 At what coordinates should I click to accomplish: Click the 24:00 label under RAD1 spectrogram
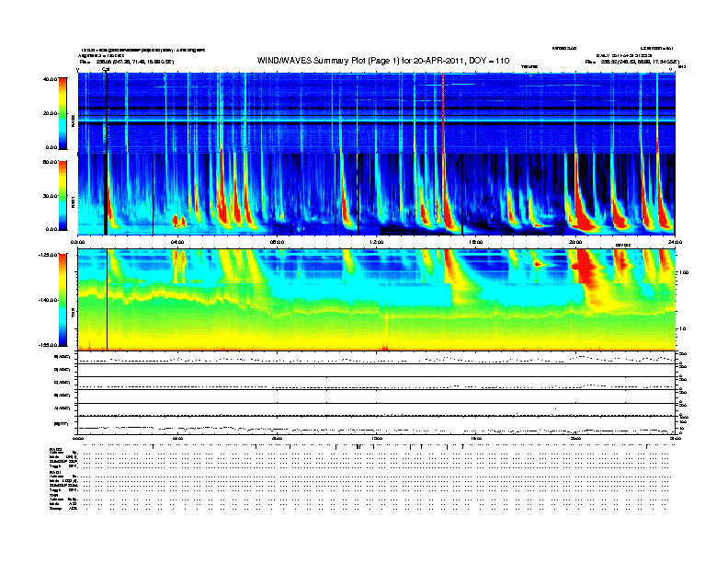pyautogui.click(x=675, y=242)
